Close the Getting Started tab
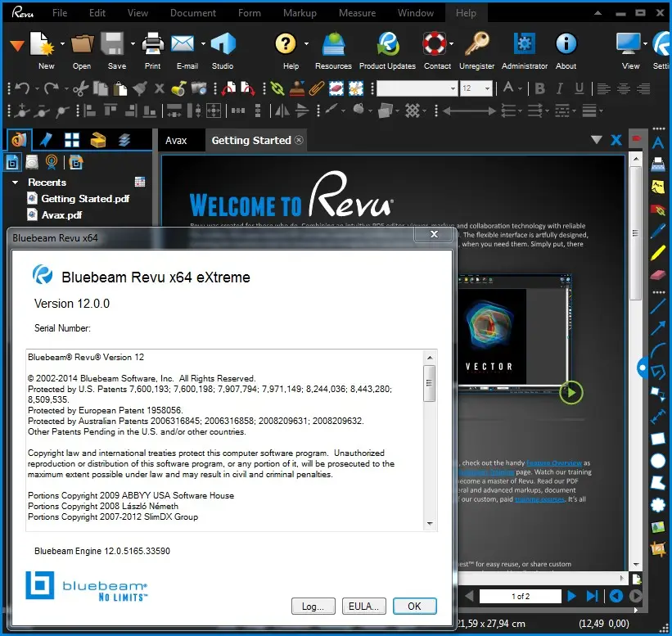 (x=299, y=140)
